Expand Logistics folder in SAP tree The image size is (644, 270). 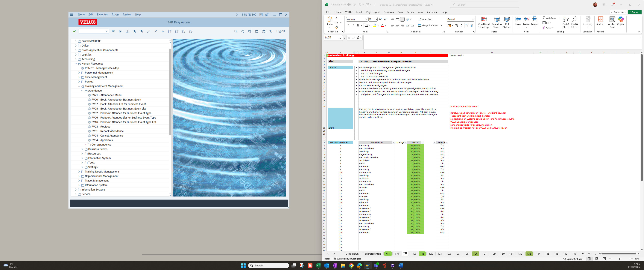[76, 55]
